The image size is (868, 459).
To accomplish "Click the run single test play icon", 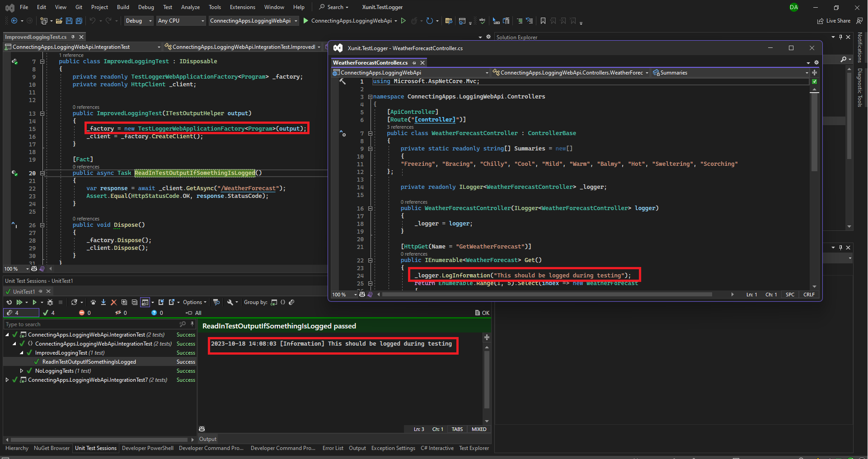I will point(34,302).
